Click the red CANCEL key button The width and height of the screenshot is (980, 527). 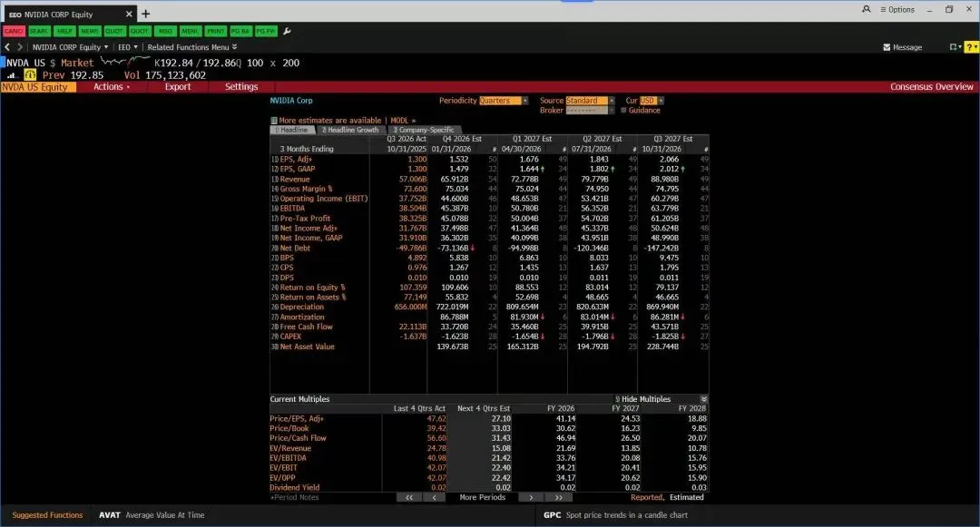click(14, 31)
